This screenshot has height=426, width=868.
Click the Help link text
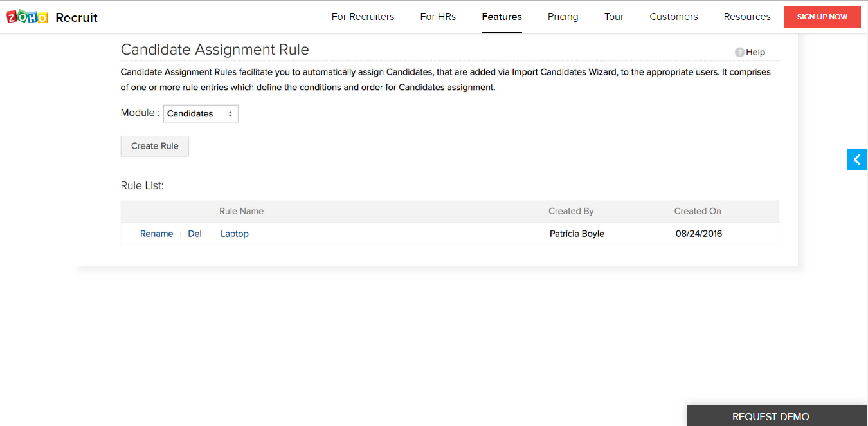coord(755,52)
